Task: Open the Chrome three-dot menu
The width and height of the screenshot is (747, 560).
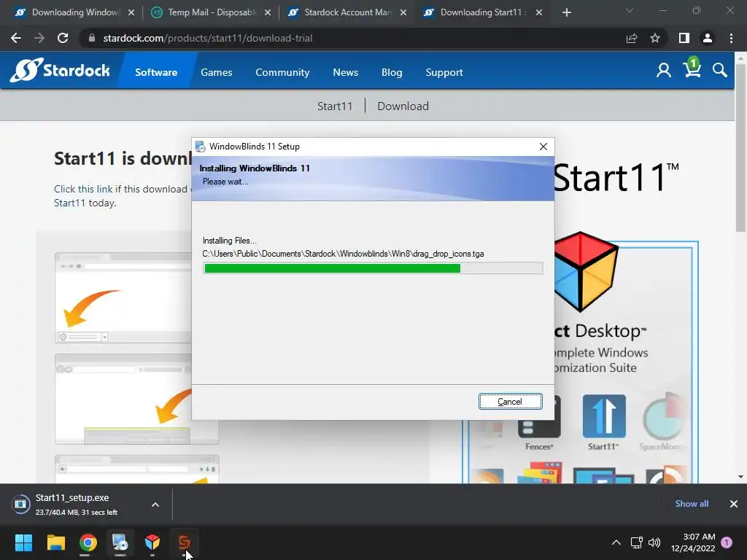Action: pos(731,38)
